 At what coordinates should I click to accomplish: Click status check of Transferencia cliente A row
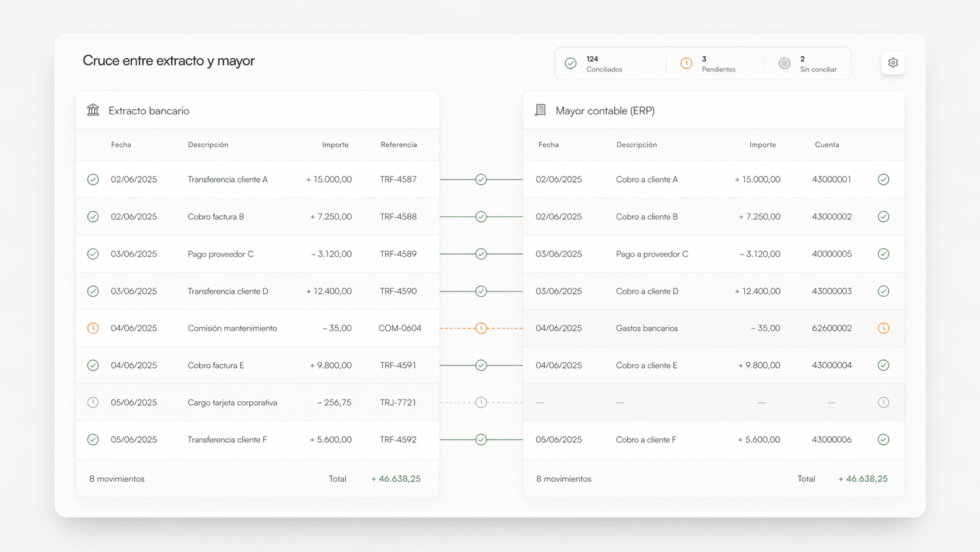[93, 180]
